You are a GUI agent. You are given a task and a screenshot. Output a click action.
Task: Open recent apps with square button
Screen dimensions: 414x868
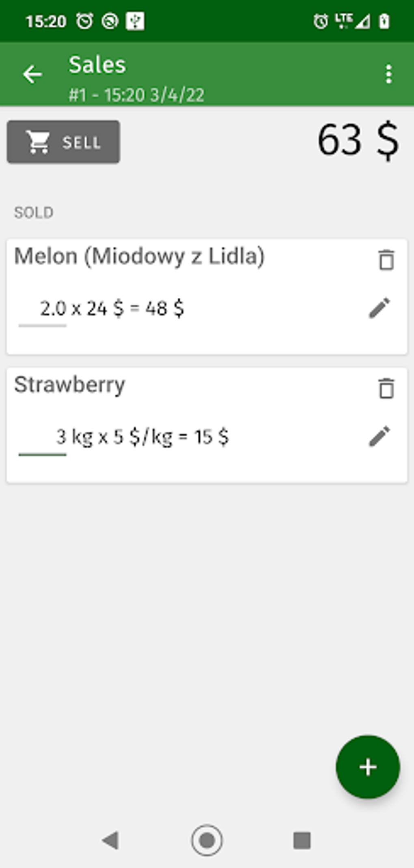tap(302, 840)
